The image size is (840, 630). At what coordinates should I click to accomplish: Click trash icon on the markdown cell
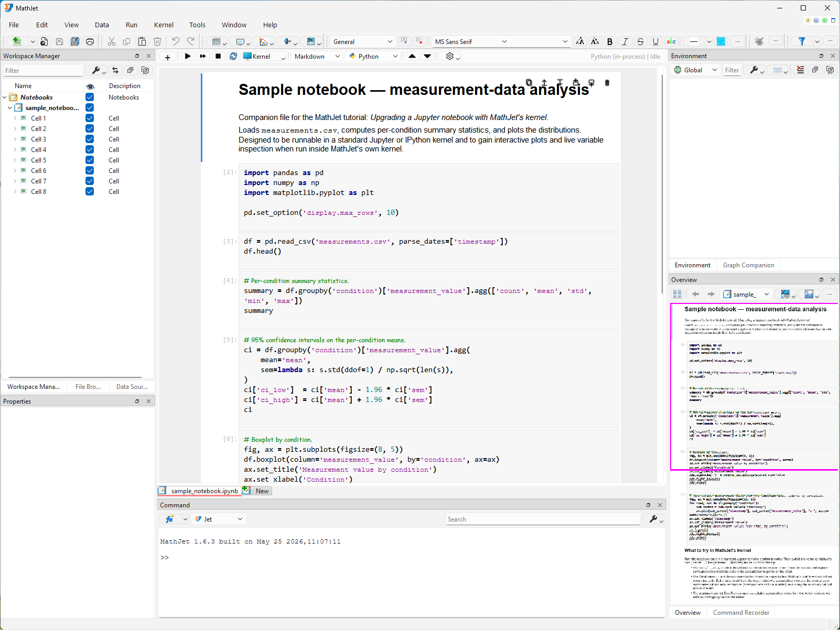click(x=607, y=83)
